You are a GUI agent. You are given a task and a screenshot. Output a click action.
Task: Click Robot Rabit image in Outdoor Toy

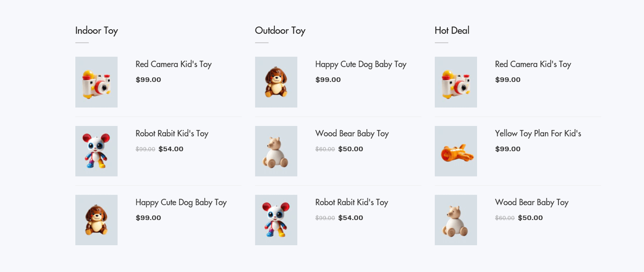tap(276, 220)
